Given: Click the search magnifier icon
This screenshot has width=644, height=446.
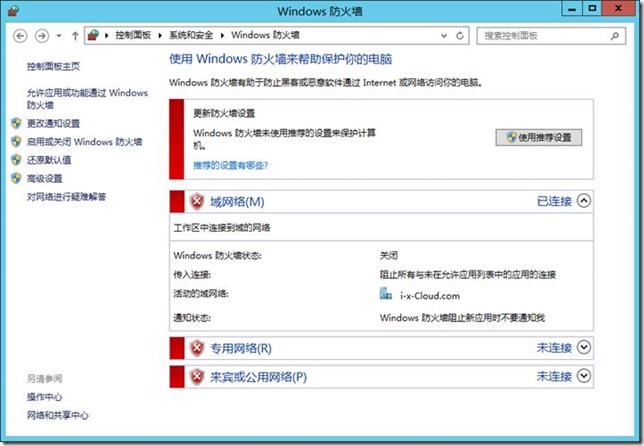Looking at the screenshot, I should pyautogui.click(x=615, y=36).
